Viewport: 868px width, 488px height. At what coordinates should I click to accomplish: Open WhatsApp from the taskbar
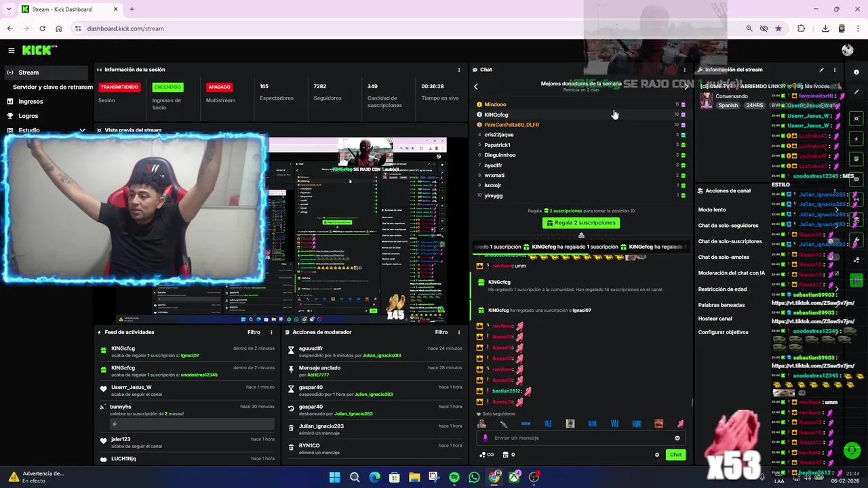474,477
